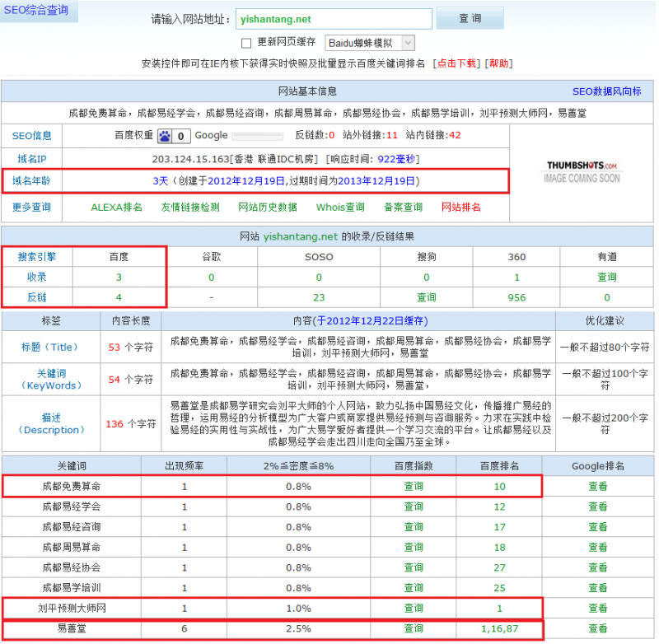Click the 收录 row label
Image resolution: width=659 pixels, height=644 pixels.
[x=37, y=278]
